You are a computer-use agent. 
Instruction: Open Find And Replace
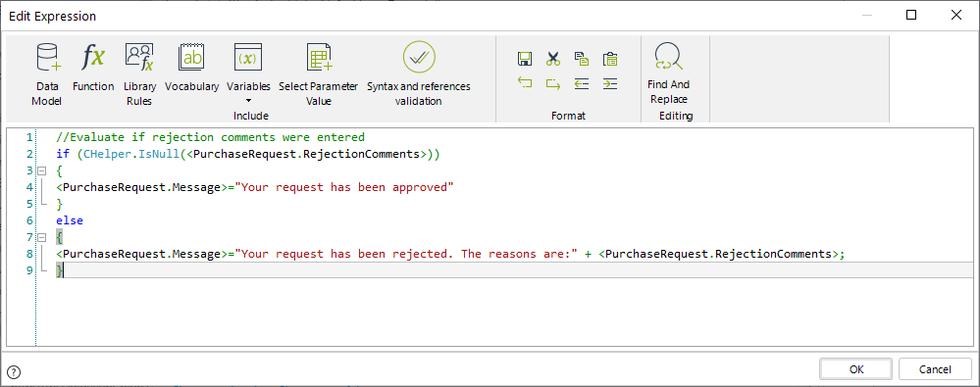tap(669, 73)
